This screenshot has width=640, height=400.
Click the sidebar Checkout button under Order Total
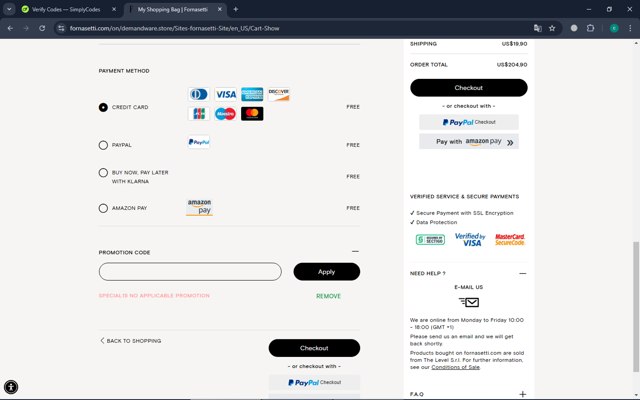pos(469,88)
